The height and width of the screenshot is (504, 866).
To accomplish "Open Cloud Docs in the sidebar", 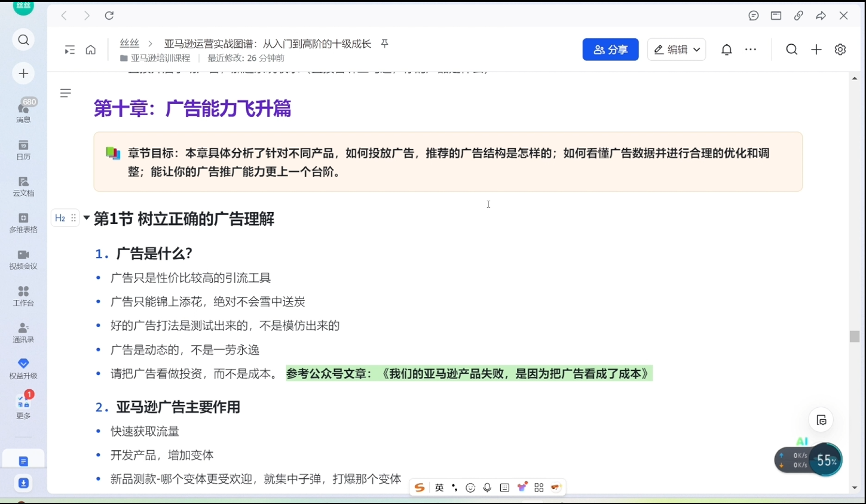I will pos(23,186).
